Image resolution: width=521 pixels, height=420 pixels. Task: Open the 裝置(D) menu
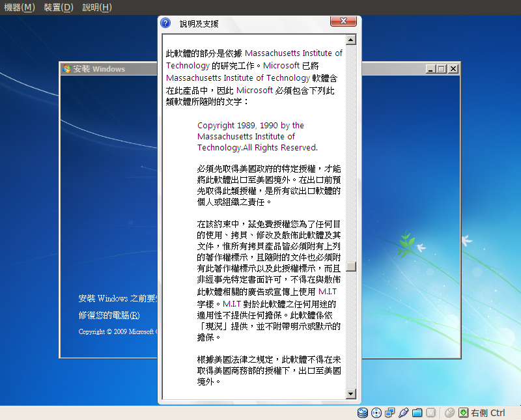coord(59,7)
